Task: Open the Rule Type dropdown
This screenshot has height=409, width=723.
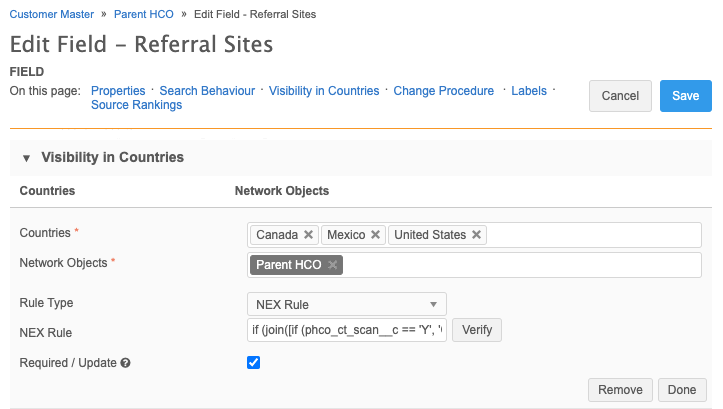Action: click(x=346, y=304)
